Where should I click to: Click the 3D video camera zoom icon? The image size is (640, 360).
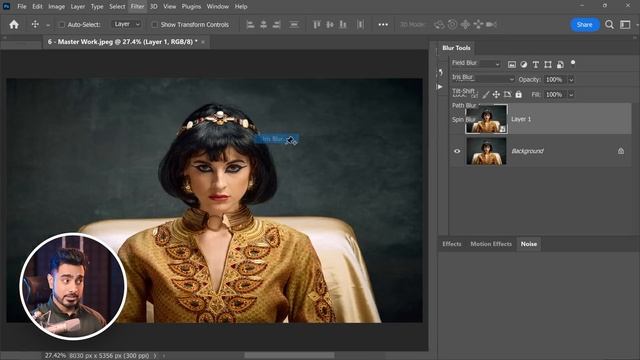coord(491,24)
